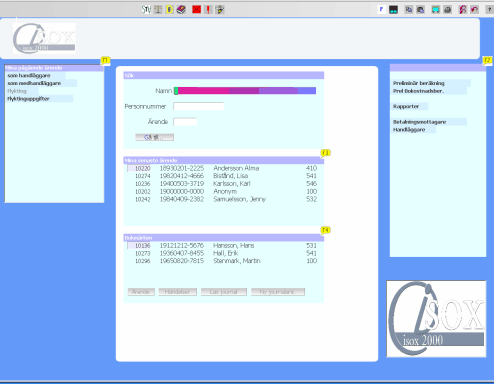Screen dimensions: 494x384
Task: Click the Ärende button below bookmarks
Action: pyautogui.click(x=141, y=292)
